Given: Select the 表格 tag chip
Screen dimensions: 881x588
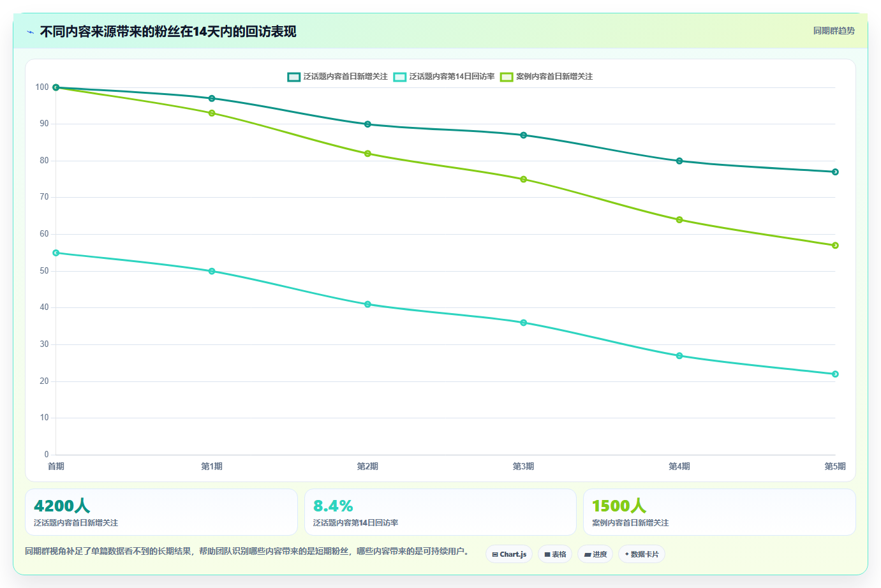Looking at the screenshot, I should tap(555, 554).
